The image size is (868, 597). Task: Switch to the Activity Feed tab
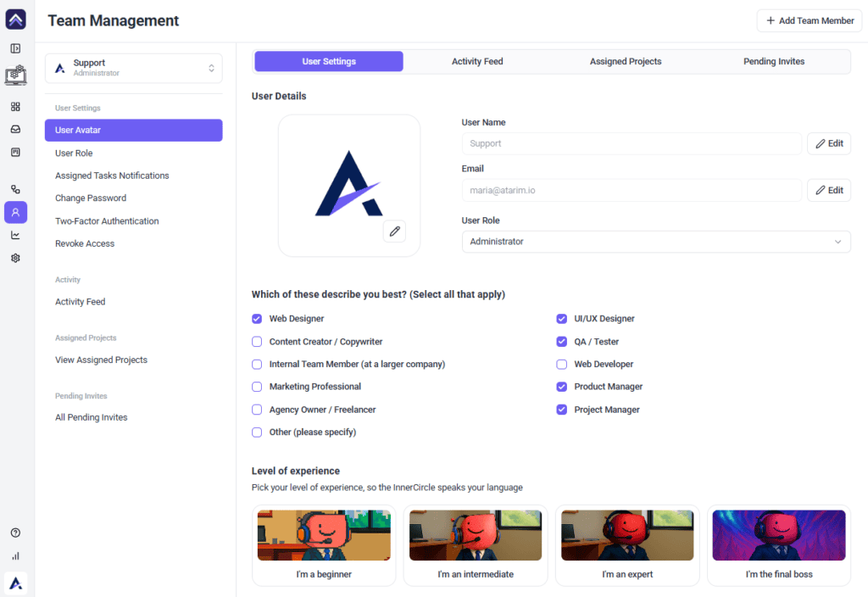click(x=477, y=61)
